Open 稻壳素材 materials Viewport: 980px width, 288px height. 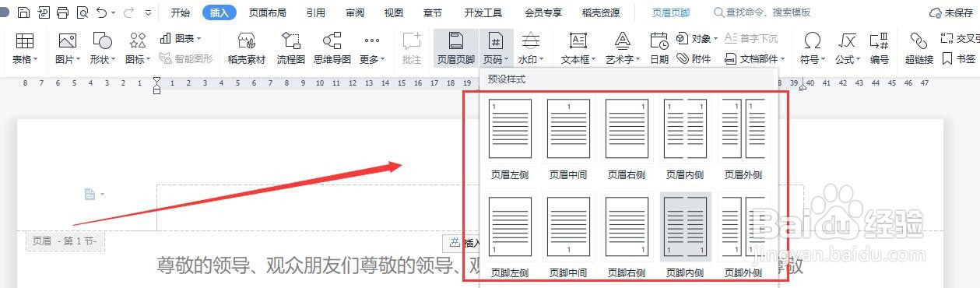click(x=246, y=48)
